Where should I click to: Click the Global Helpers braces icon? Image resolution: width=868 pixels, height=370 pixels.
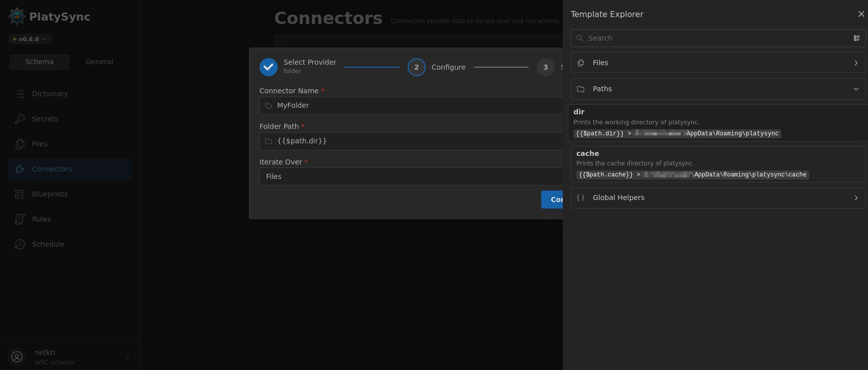click(581, 198)
